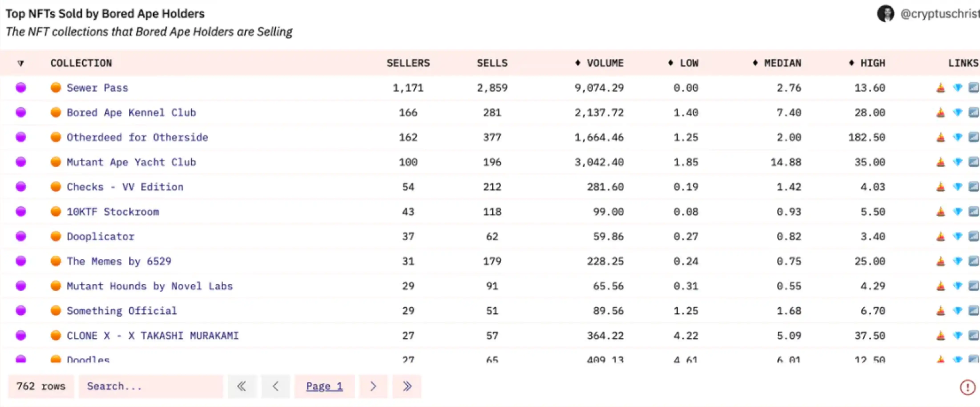The image size is (980, 407).
Task: Click the orange dot next to Dooplicator
Action: 56,236
